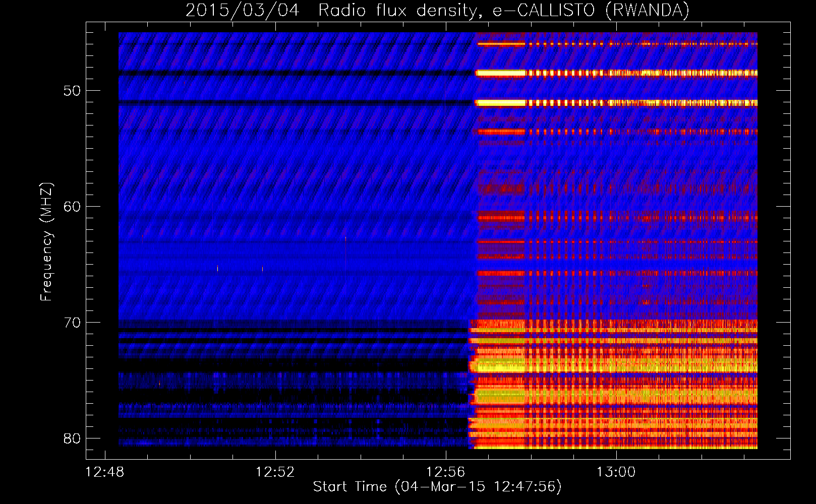The height and width of the screenshot is (504, 816).
Task: Click the '70' frequency tick label
Action: 72,323
